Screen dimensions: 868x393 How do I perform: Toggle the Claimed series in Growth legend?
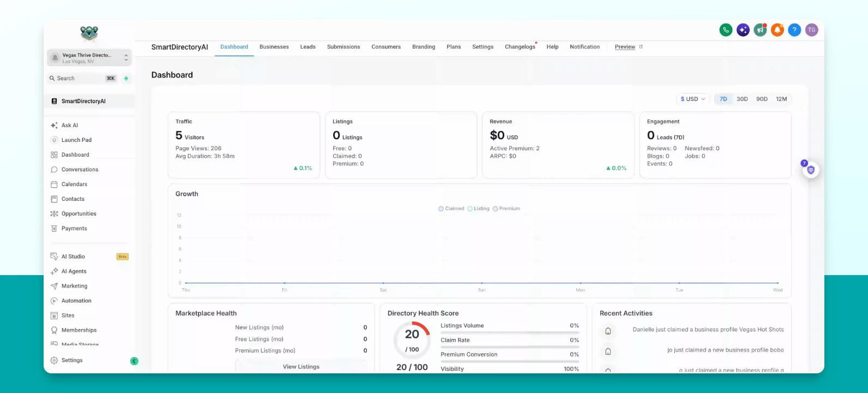pos(451,209)
